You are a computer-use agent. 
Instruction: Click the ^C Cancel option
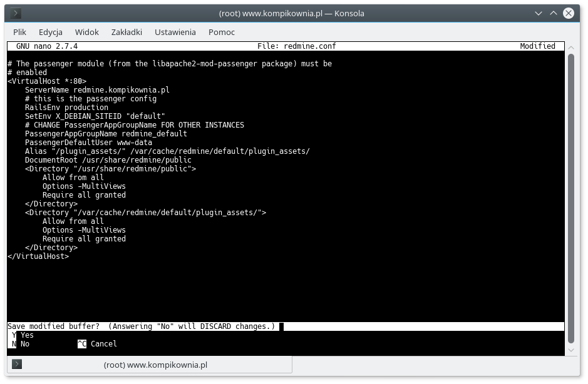(x=97, y=343)
